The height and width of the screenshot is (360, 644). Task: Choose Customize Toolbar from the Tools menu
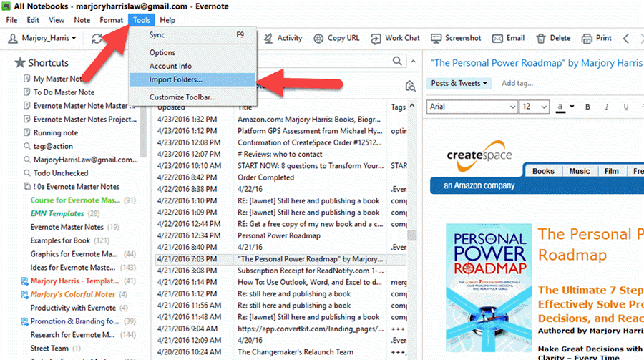(x=192, y=97)
